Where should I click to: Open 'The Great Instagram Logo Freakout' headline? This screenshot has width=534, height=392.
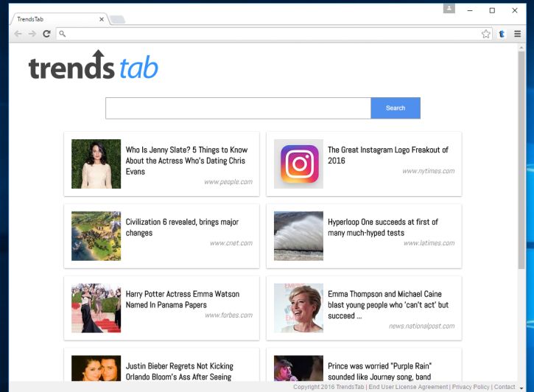pos(388,155)
